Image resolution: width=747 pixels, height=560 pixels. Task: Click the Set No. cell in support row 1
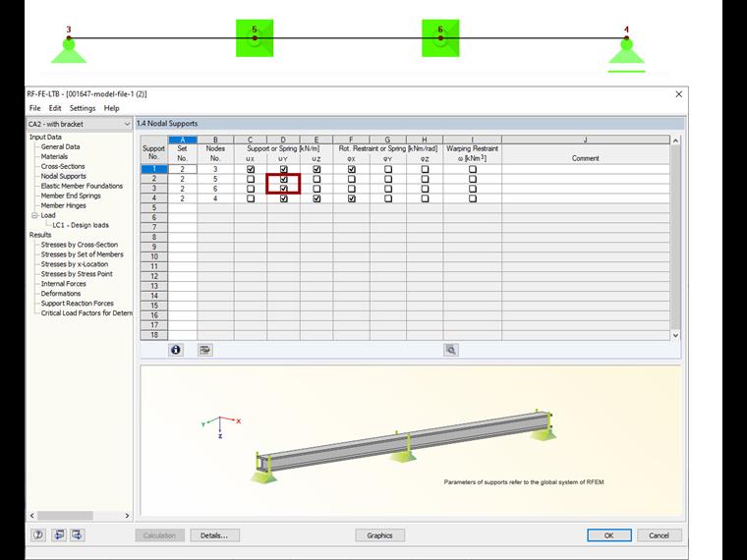click(183, 169)
